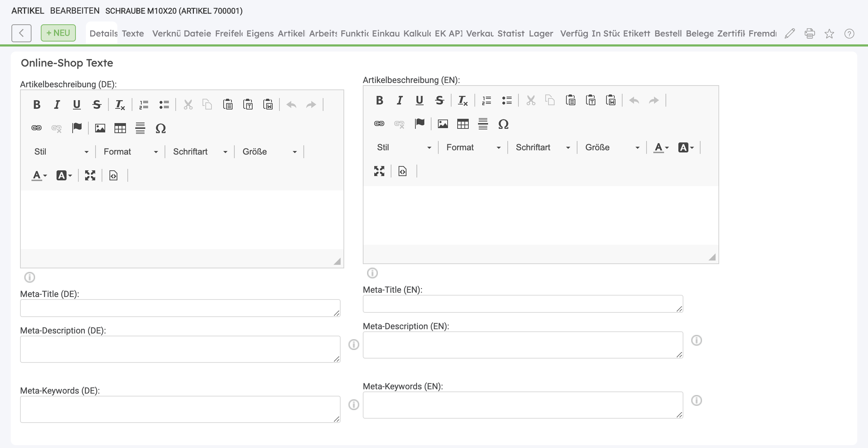Open the Lager tab
The width and height of the screenshot is (868, 448).
pos(541,34)
